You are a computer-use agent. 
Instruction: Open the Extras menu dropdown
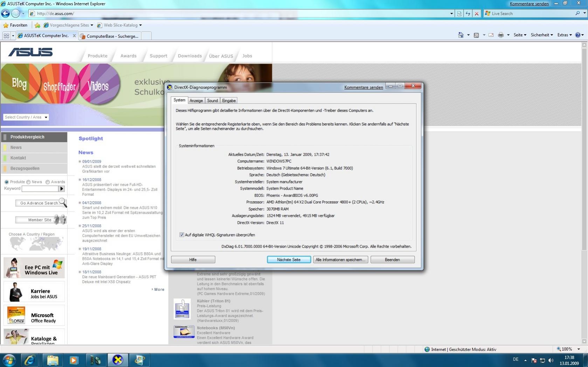click(565, 35)
